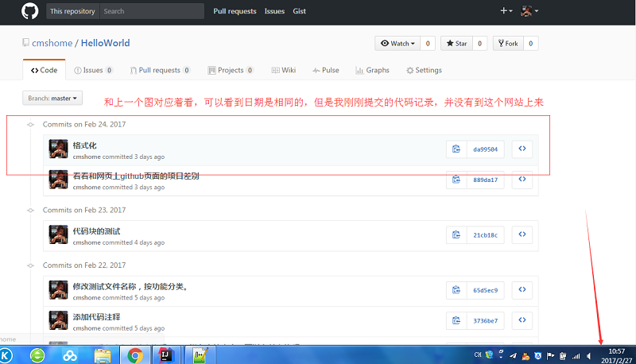The height and width of the screenshot is (364, 636).
Task: Browse repository at commit 3736be7
Action: tap(522, 320)
